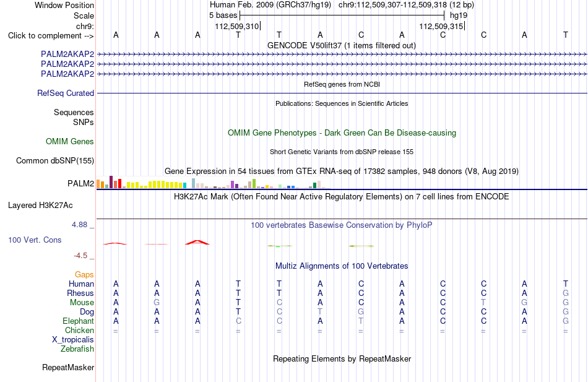Click the SNPs track label

click(84, 123)
